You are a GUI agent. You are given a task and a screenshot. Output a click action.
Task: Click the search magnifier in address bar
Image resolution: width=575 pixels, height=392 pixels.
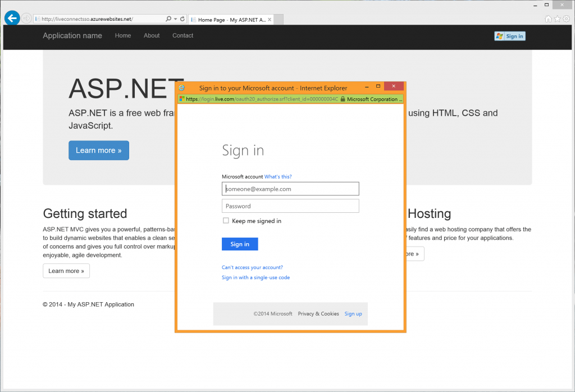[168, 19]
